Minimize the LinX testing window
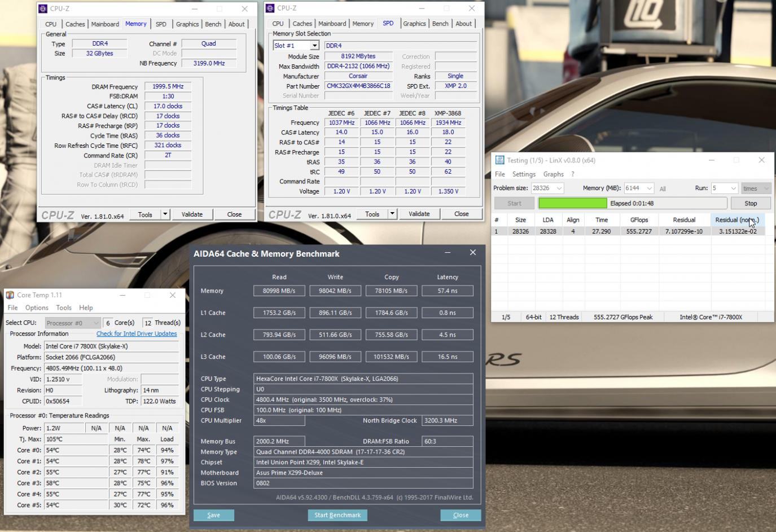 tap(711, 160)
